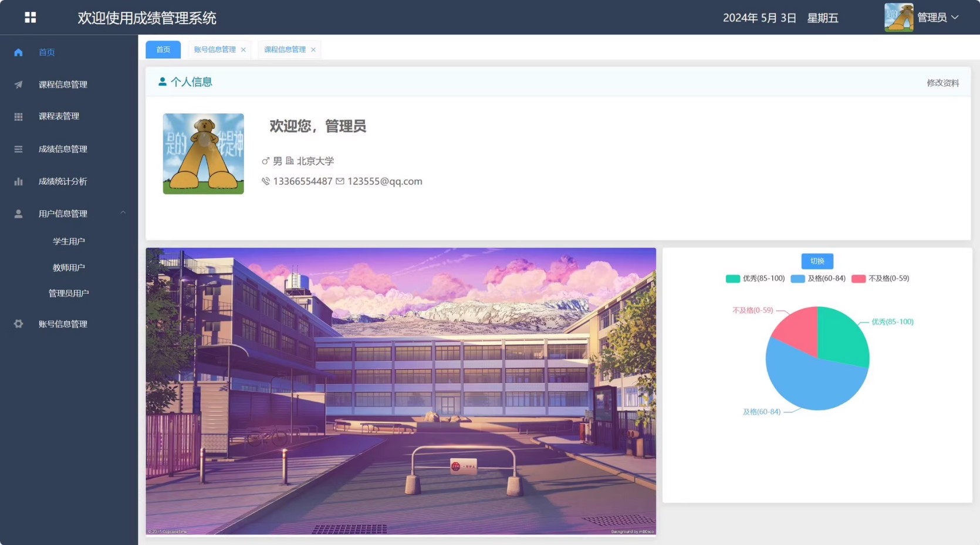Click the list icon for 成绩信息管理
This screenshot has height=545, width=980.
tap(18, 149)
